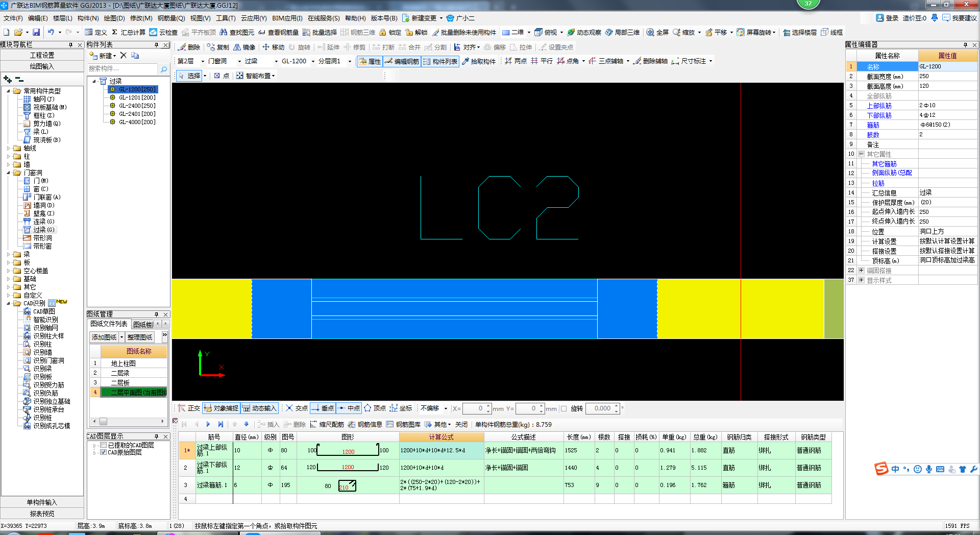Image resolution: width=980 pixels, height=535 pixels.
Task: Select 两点 two-point axis tool
Action: click(x=516, y=61)
